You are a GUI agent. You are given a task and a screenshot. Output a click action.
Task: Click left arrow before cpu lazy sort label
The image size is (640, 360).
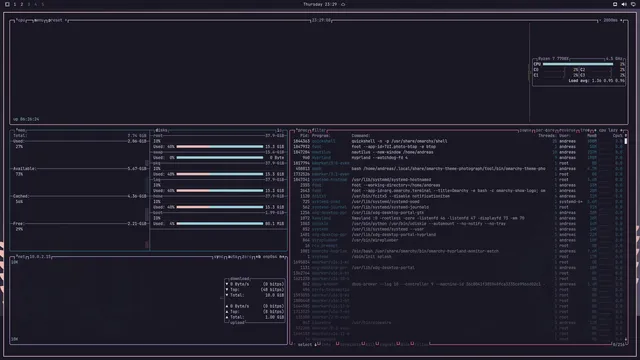(x=595, y=130)
